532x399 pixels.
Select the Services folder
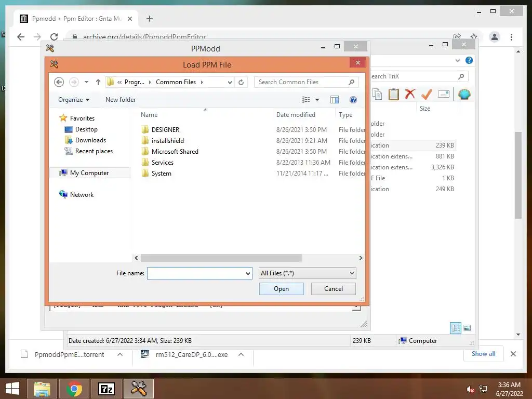(x=162, y=162)
